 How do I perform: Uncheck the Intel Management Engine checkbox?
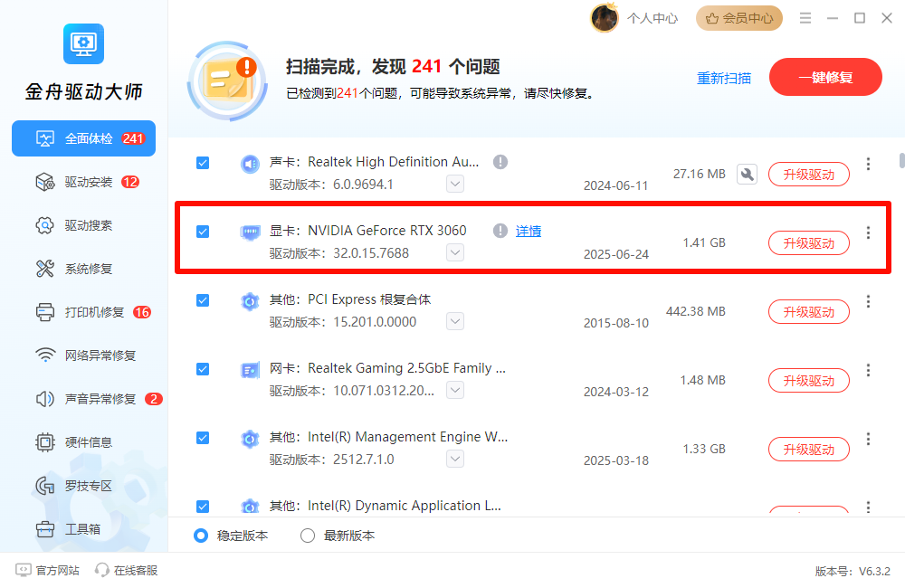pos(203,438)
